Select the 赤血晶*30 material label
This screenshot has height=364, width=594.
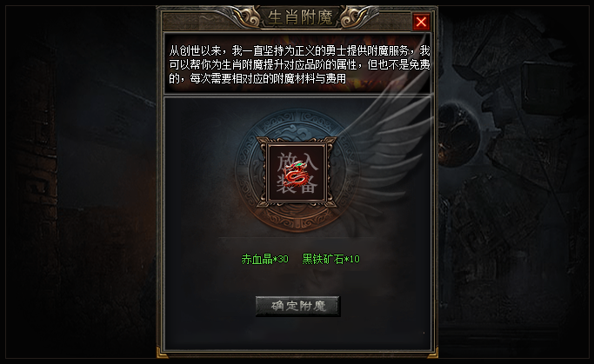(264, 259)
